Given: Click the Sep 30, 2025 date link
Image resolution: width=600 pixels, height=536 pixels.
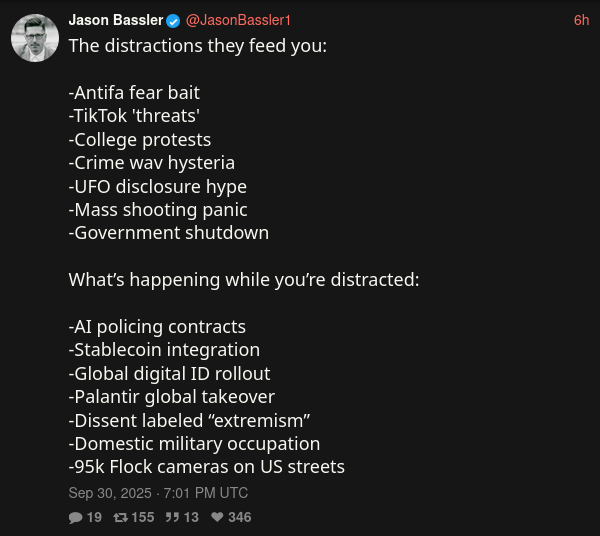Looking at the screenshot, I should tap(158, 493).
